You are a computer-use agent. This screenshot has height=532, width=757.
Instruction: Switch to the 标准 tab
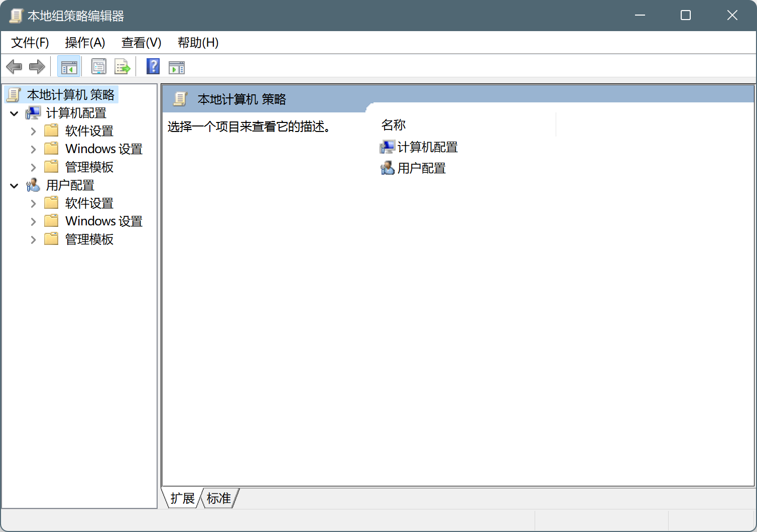tap(219, 498)
